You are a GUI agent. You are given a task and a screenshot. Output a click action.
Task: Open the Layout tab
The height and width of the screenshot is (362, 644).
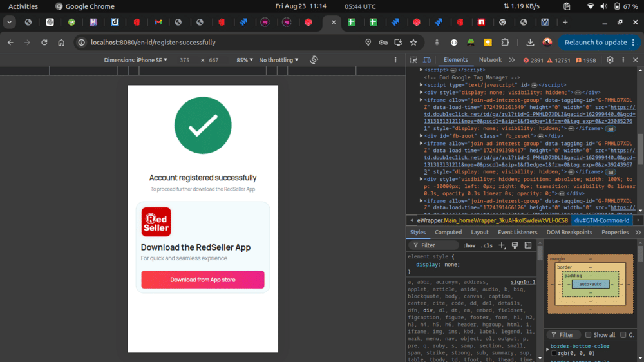pyautogui.click(x=479, y=232)
